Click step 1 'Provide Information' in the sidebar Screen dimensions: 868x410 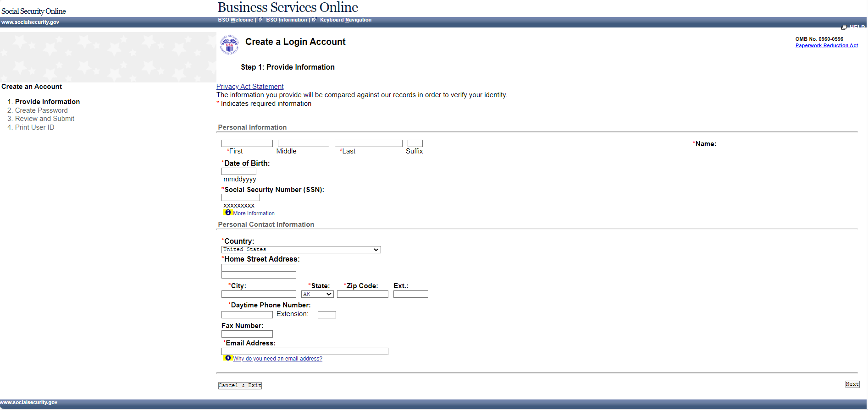pyautogui.click(x=48, y=102)
